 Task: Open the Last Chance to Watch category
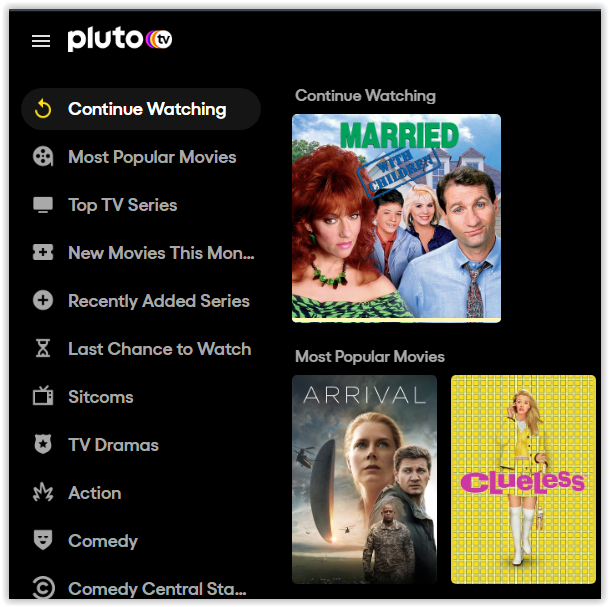tap(160, 349)
